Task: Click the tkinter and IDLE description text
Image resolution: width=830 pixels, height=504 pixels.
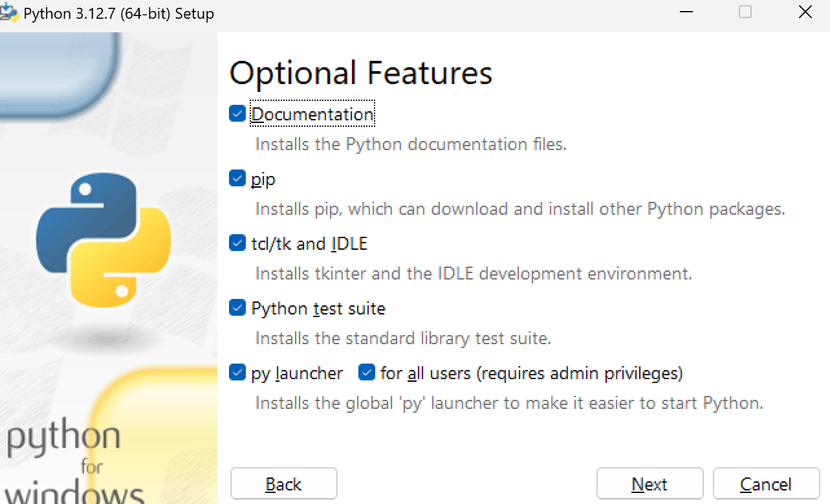Action: pos(474,274)
